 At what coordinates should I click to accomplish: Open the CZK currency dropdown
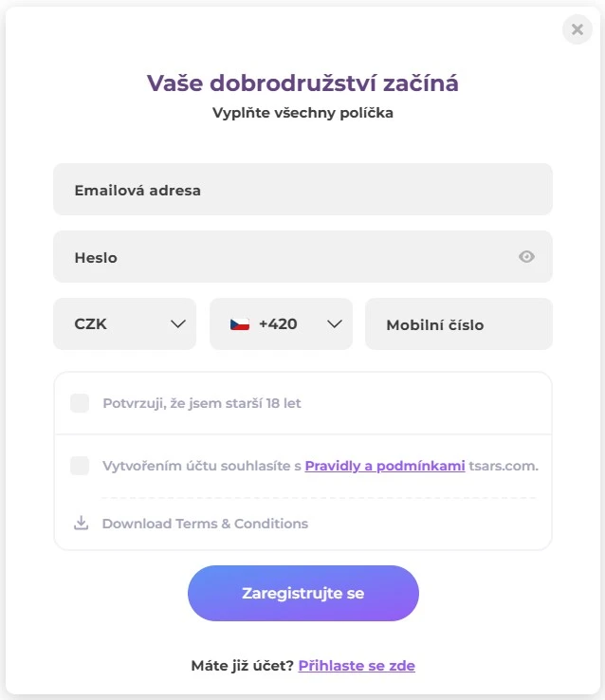[124, 324]
